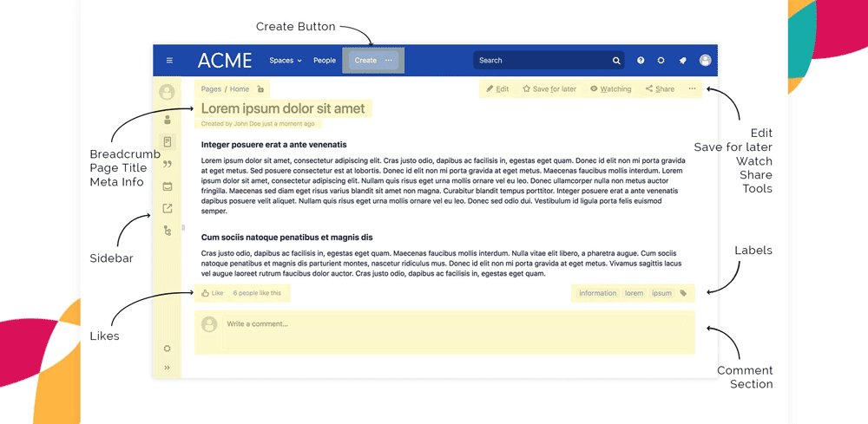Expand the Spaces dropdown
The image size is (868, 424).
coord(286,60)
